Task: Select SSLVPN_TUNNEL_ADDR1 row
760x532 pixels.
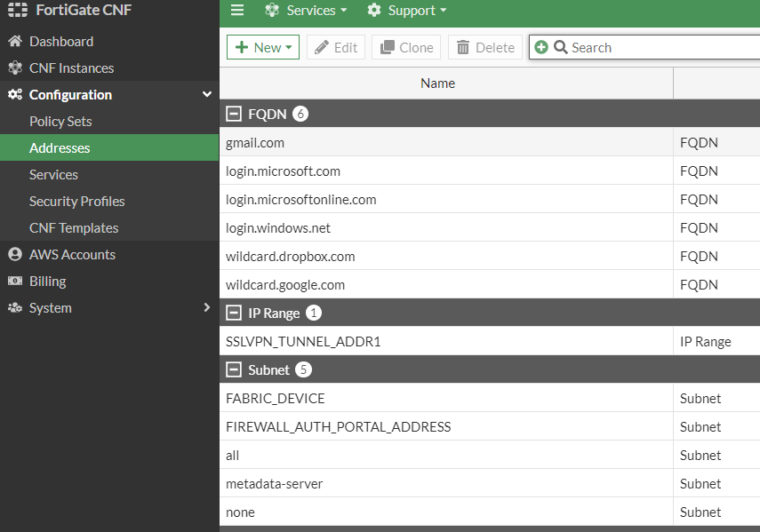Action: (x=490, y=341)
